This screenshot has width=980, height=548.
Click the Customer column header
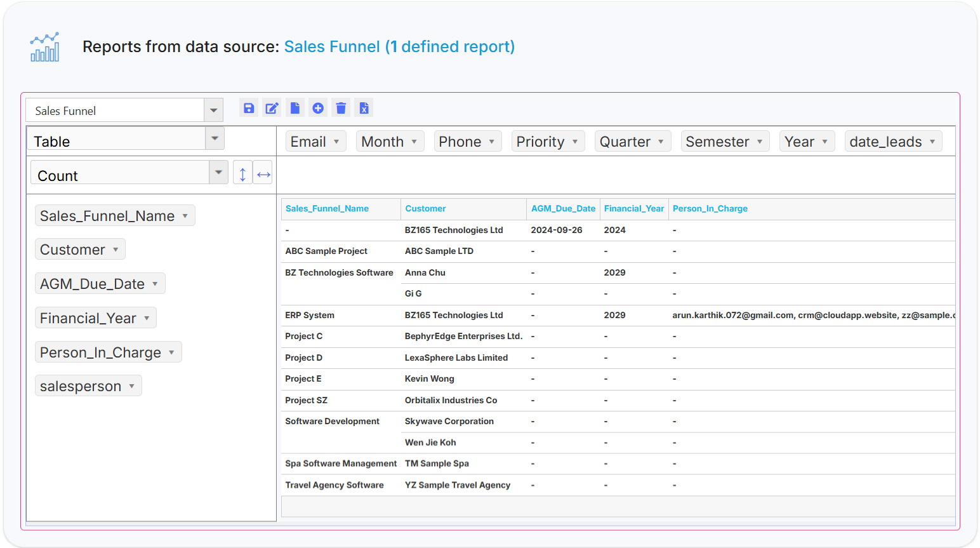(425, 209)
